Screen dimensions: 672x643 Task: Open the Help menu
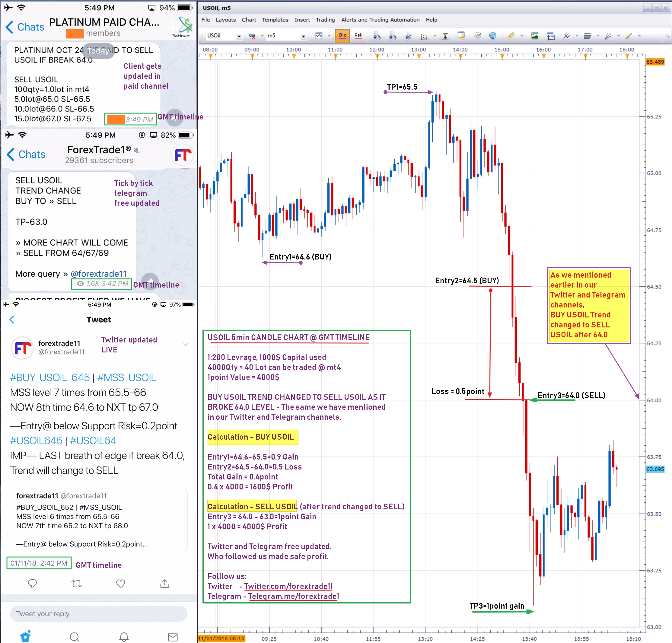click(x=432, y=20)
